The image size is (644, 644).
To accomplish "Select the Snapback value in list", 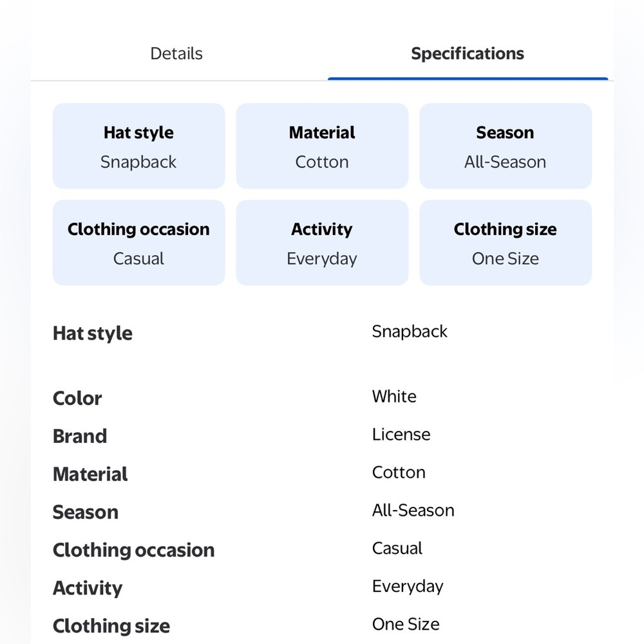I will pos(410,332).
